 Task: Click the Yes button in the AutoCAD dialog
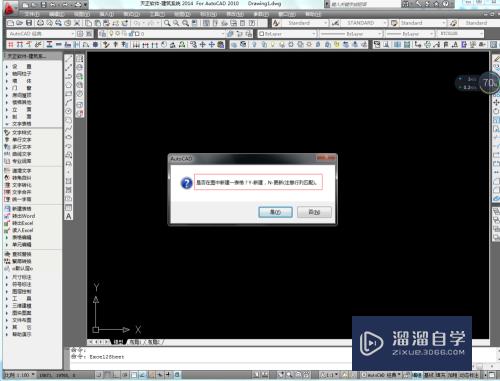click(275, 212)
